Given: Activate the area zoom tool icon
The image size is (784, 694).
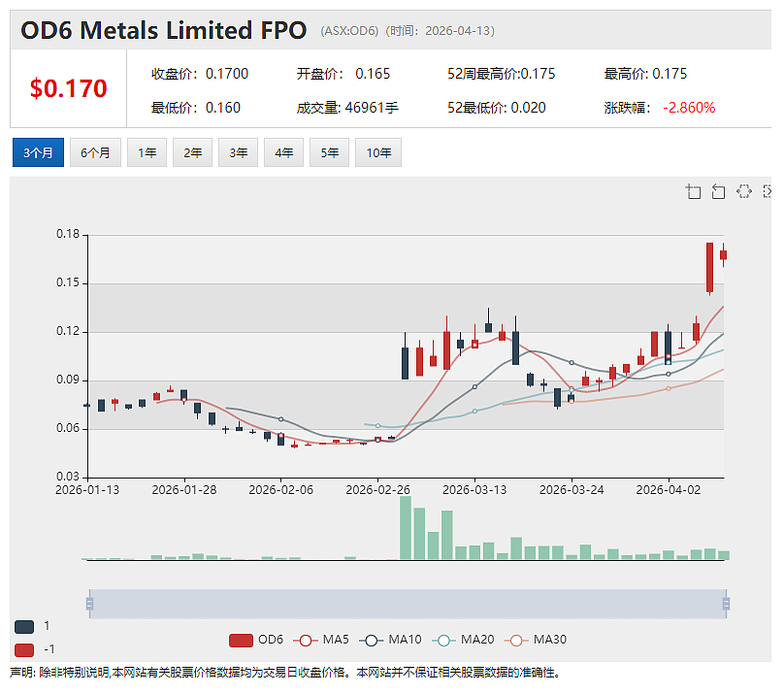Looking at the screenshot, I should tap(693, 191).
